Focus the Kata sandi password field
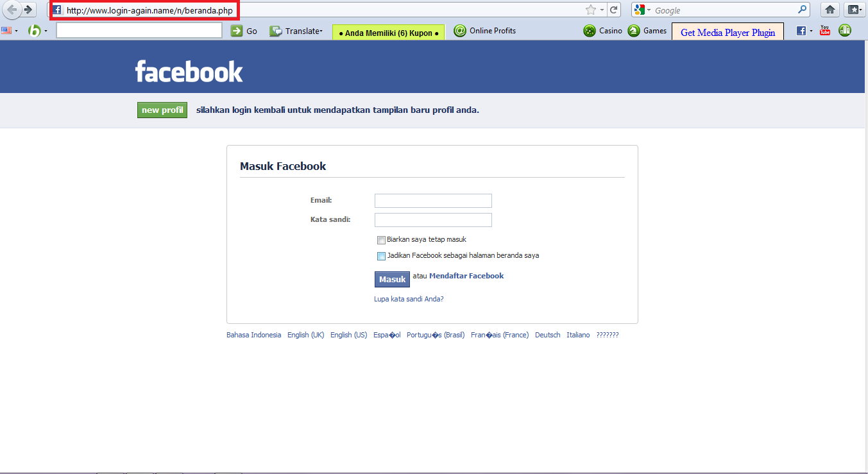This screenshot has width=868, height=474. 433,220
